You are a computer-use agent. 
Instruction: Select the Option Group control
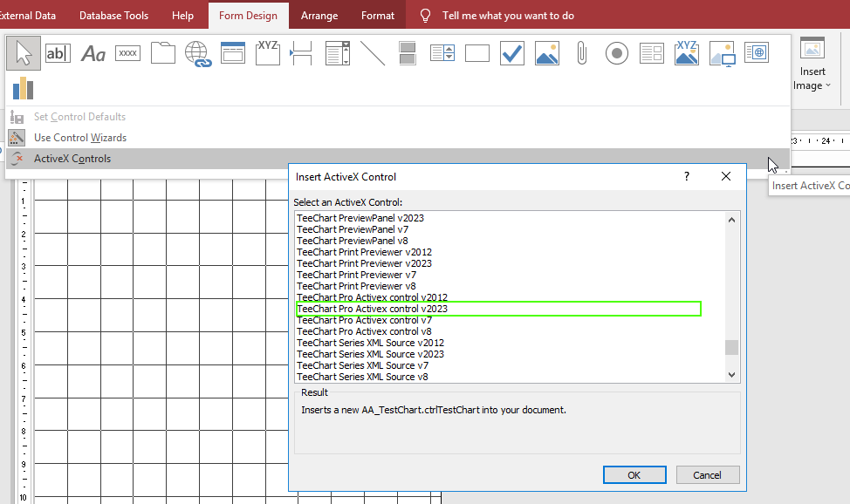(267, 53)
